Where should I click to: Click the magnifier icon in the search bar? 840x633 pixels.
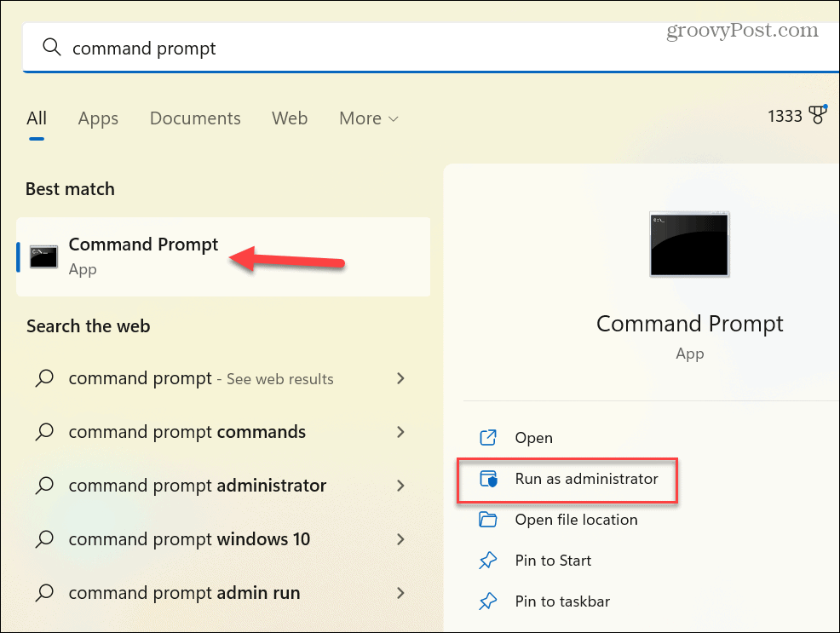pos(52,48)
